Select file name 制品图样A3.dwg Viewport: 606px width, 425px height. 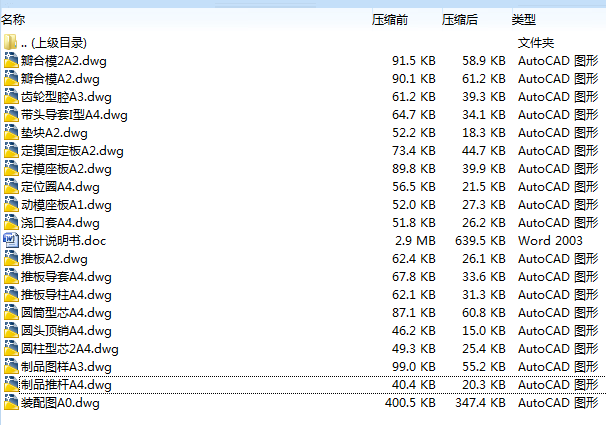pyautogui.click(x=66, y=367)
